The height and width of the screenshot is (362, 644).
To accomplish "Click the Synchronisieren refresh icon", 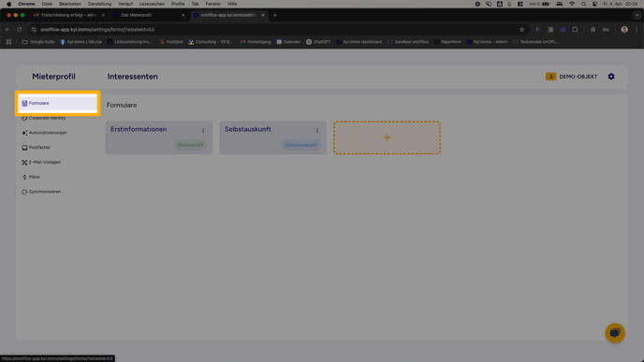I will (24, 192).
